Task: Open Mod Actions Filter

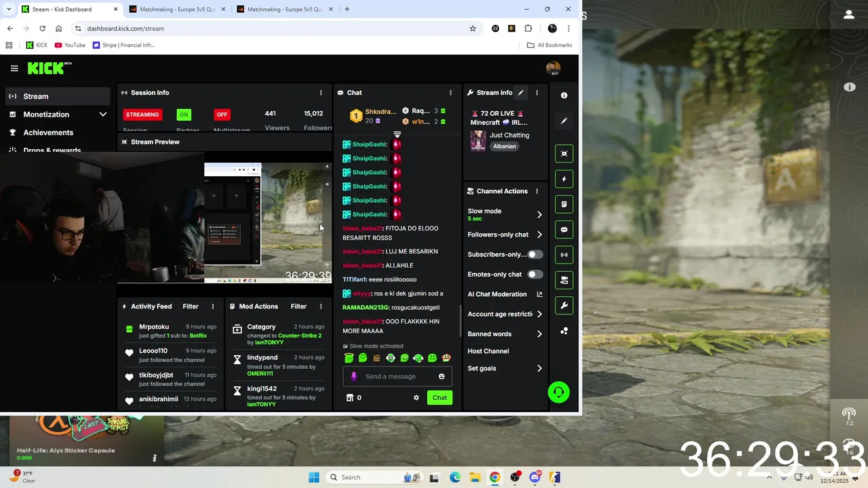Action: 298,306
